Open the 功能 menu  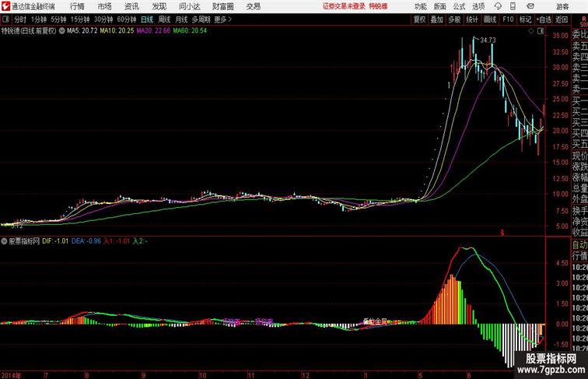point(421,6)
